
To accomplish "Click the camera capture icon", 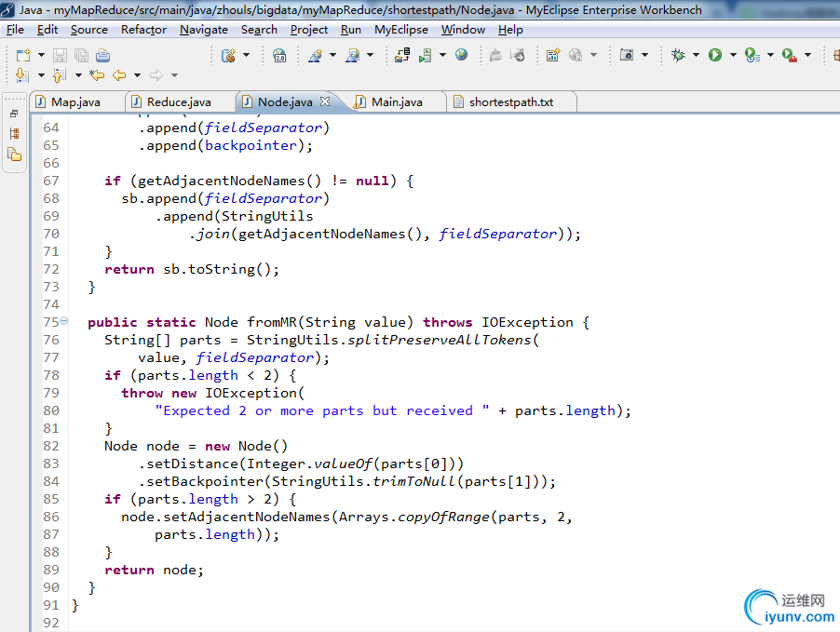I will pos(627,55).
